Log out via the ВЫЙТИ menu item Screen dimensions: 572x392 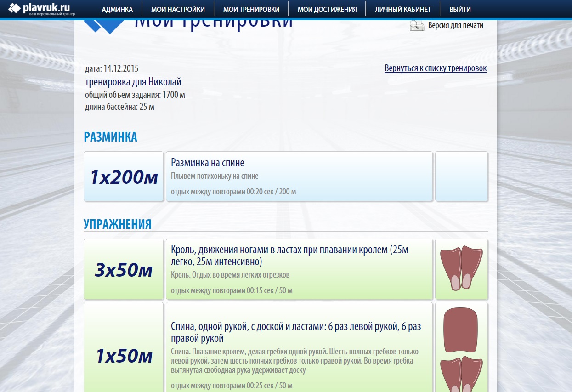pos(460,9)
